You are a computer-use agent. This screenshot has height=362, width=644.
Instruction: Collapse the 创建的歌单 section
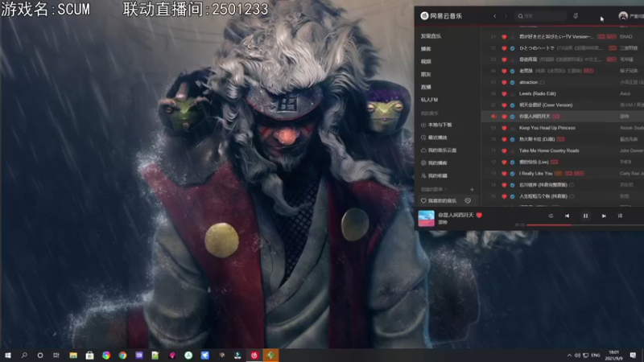coord(434,189)
